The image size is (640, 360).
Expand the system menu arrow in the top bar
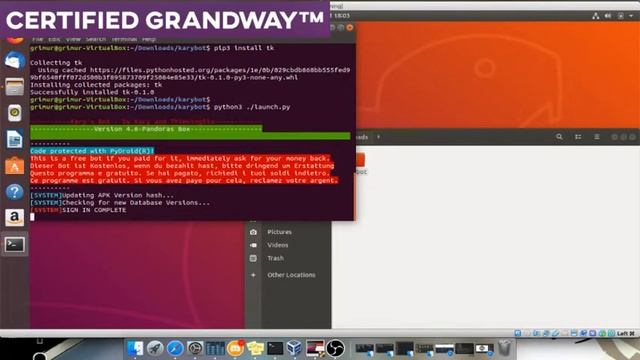pos(631,16)
